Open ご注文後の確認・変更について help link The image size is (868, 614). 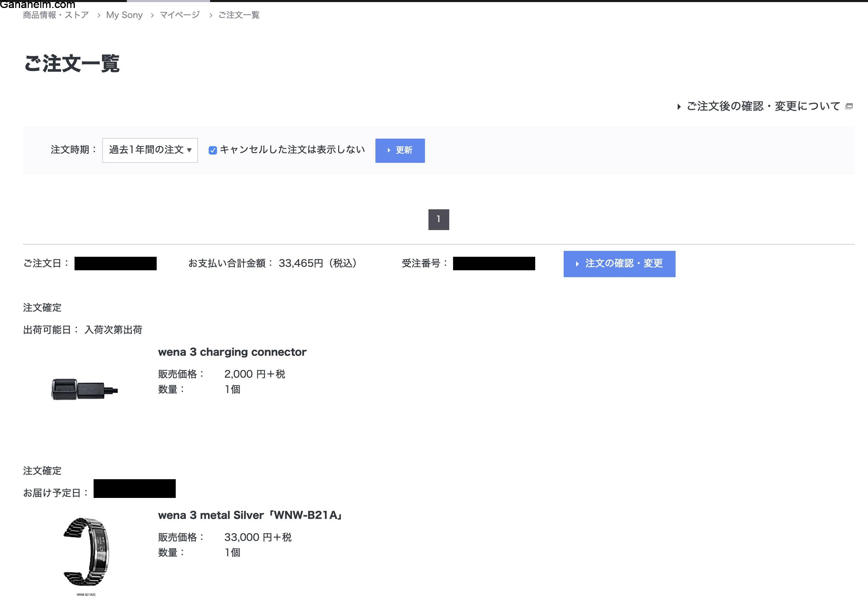pos(763,106)
